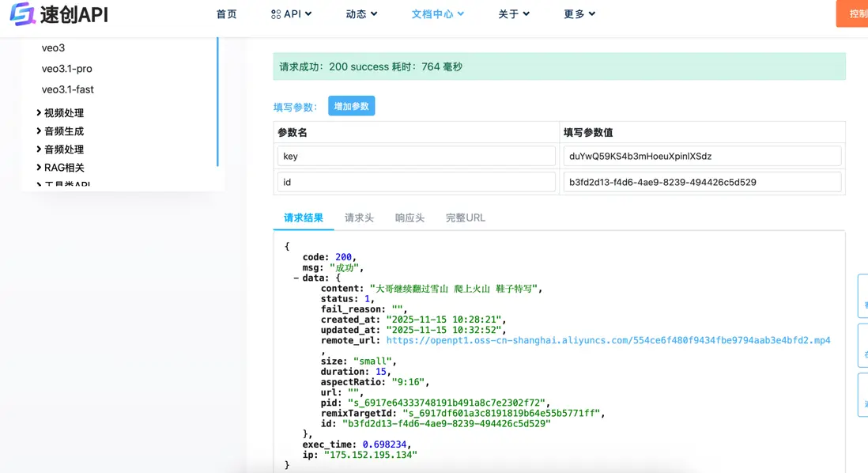The width and height of the screenshot is (868, 473).
Task: Click the updated_at timestamp value
Action: click(x=444, y=330)
